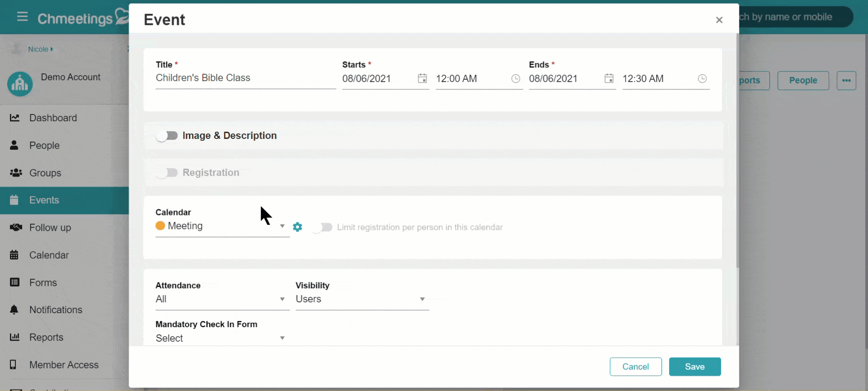Click the Member Access phone icon
This screenshot has width=868, height=391.
click(13, 365)
